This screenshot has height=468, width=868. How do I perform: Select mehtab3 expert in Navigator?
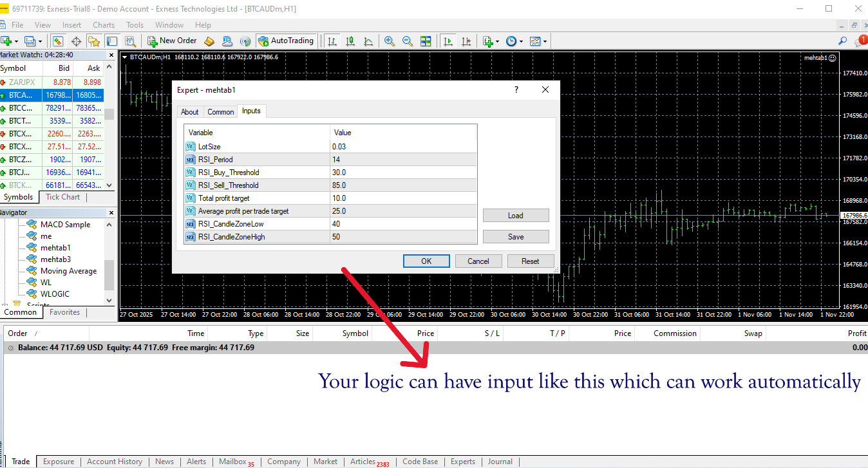click(x=55, y=259)
